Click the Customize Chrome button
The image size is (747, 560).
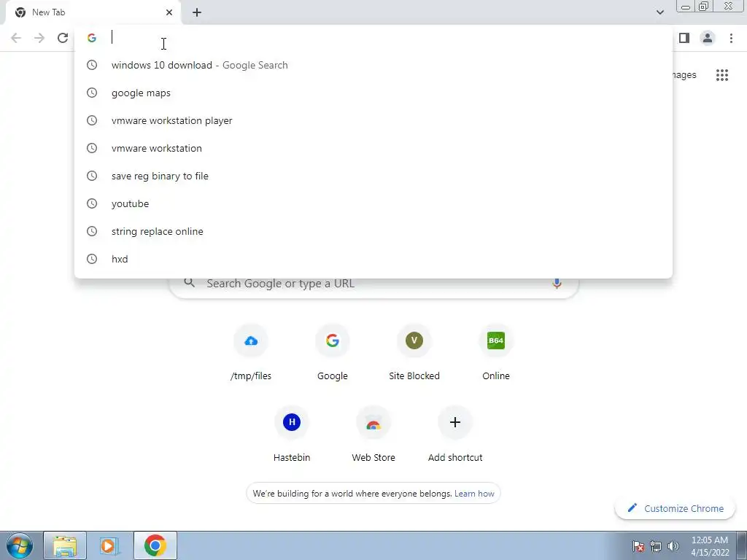[675, 508]
